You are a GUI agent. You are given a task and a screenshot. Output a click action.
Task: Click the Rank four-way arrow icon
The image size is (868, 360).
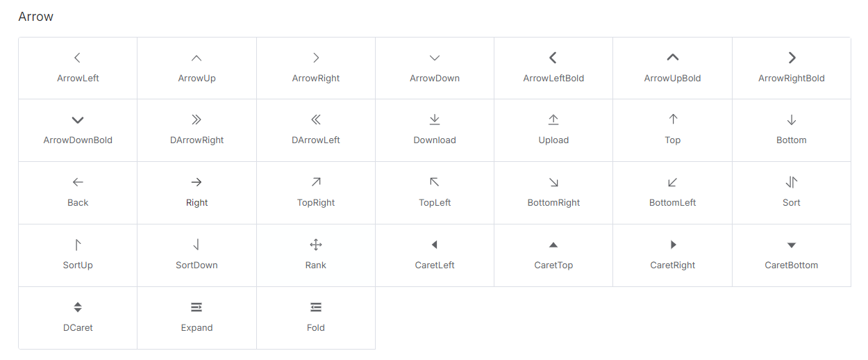(316, 245)
